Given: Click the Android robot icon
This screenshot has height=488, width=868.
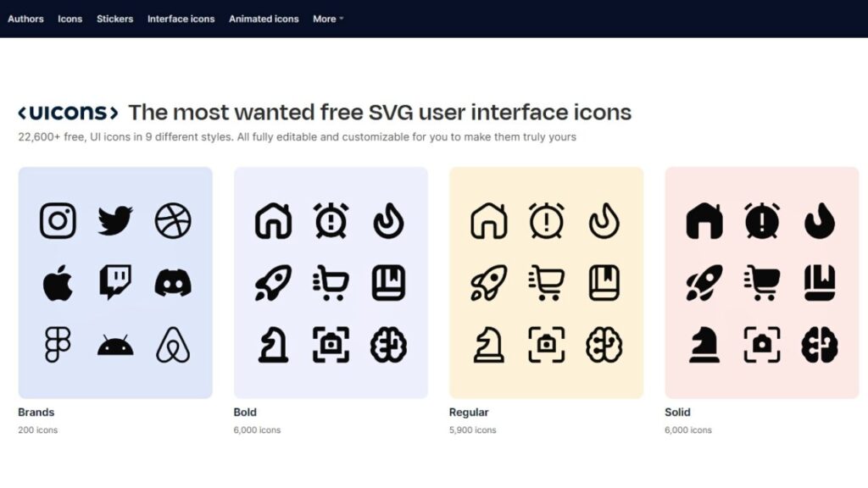Looking at the screenshot, I should (x=115, y=342).
